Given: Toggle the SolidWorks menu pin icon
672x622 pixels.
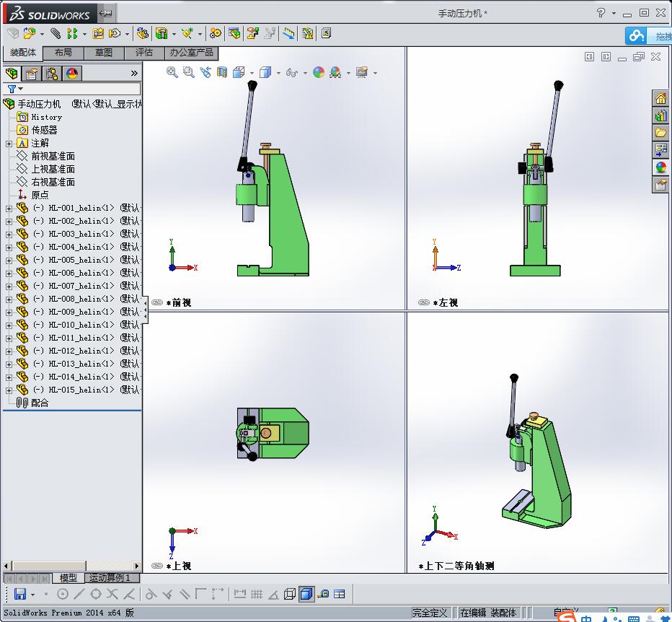Looking at the screenshot, I should point(105,13).
